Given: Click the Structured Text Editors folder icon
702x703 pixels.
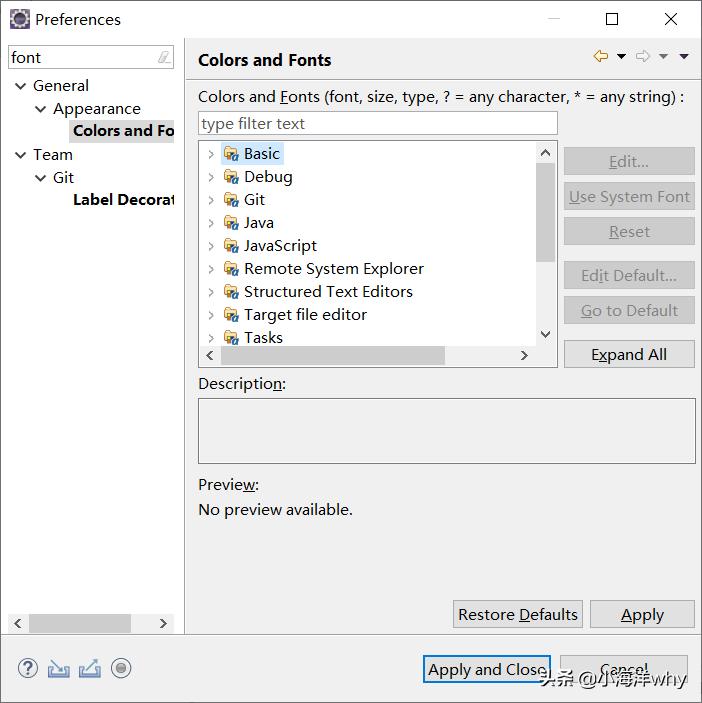Looking at the screenshot, I should pos(231,292).
